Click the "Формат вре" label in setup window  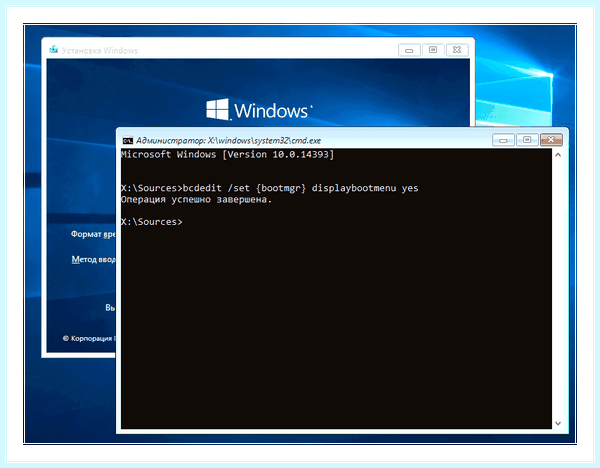[93, 234]
